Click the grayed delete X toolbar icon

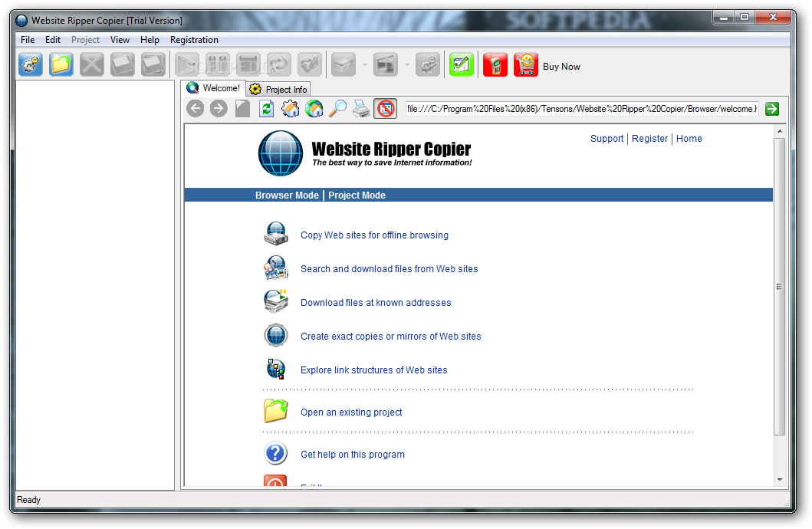92,65
